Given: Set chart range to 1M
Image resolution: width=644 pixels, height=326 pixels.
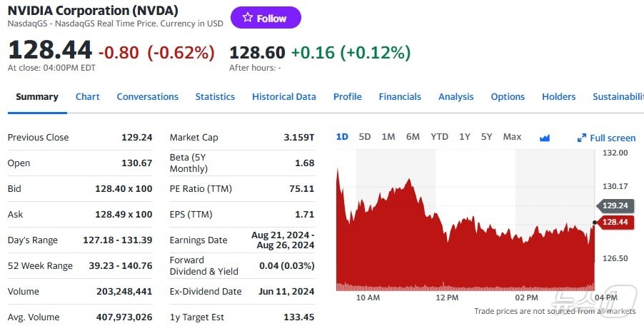Looking at the screenshot, I should click(x=388, y=137).
